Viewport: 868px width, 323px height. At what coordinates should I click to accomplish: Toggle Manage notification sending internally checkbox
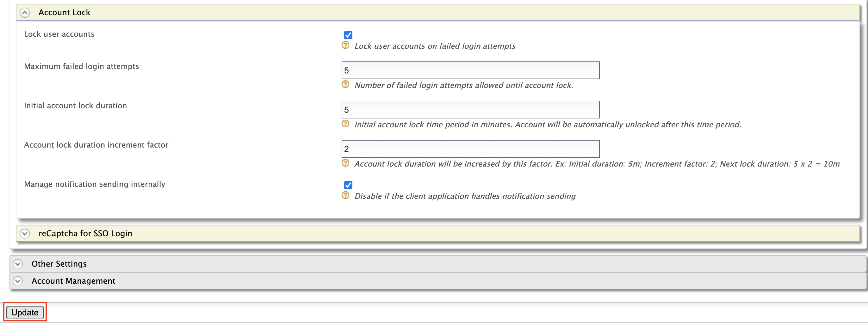click(x=348, y=185)
